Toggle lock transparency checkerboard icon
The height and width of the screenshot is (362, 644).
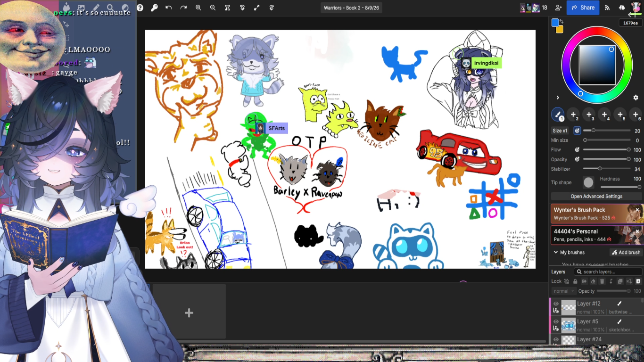pyautogui.click(x=567, y=281)
